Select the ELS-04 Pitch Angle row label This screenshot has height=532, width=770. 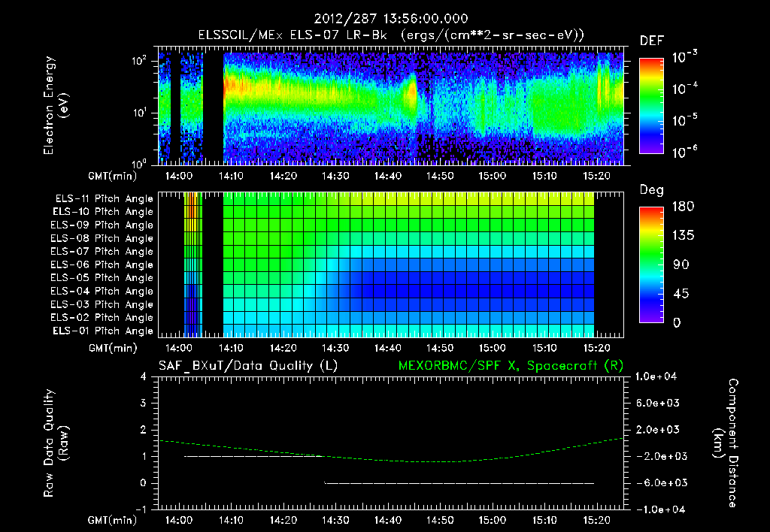(102, 292)
